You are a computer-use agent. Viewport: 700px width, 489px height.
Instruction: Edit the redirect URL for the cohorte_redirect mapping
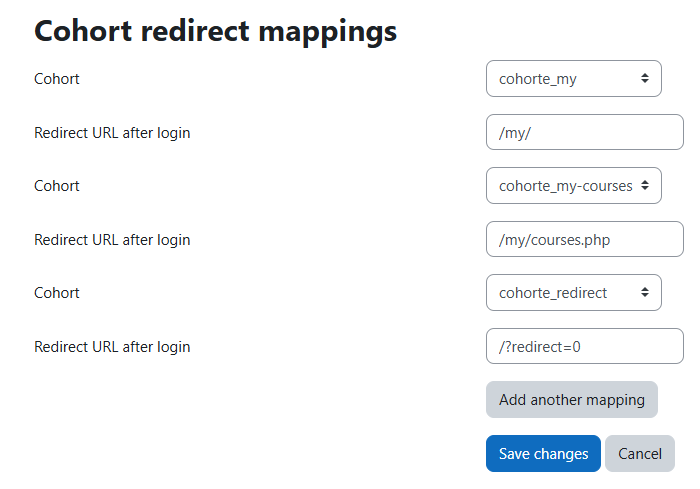[585, 346]
